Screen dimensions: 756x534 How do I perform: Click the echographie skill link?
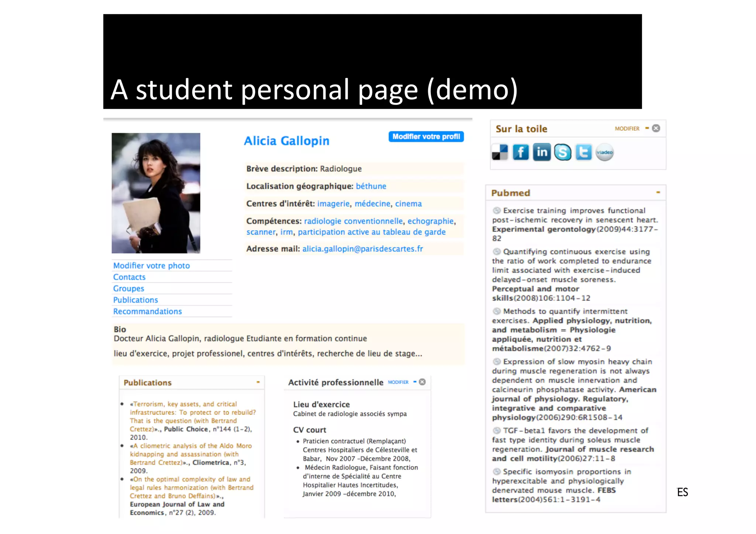[x=430, y=221]
